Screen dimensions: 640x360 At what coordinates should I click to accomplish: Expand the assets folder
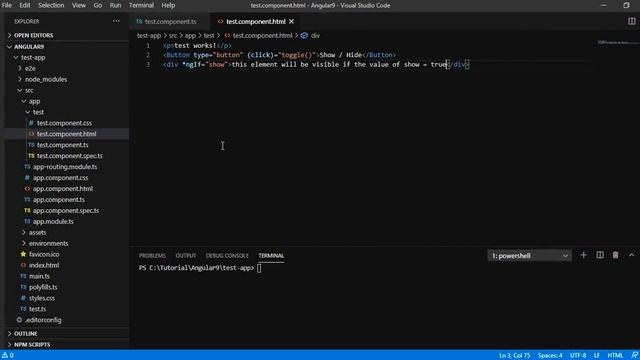coord(37,232)
